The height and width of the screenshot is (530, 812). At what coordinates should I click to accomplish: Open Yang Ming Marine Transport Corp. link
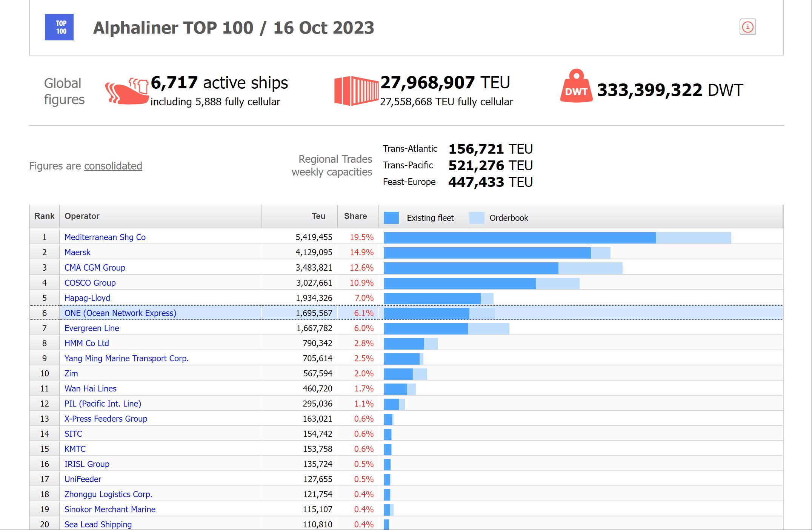126,358
